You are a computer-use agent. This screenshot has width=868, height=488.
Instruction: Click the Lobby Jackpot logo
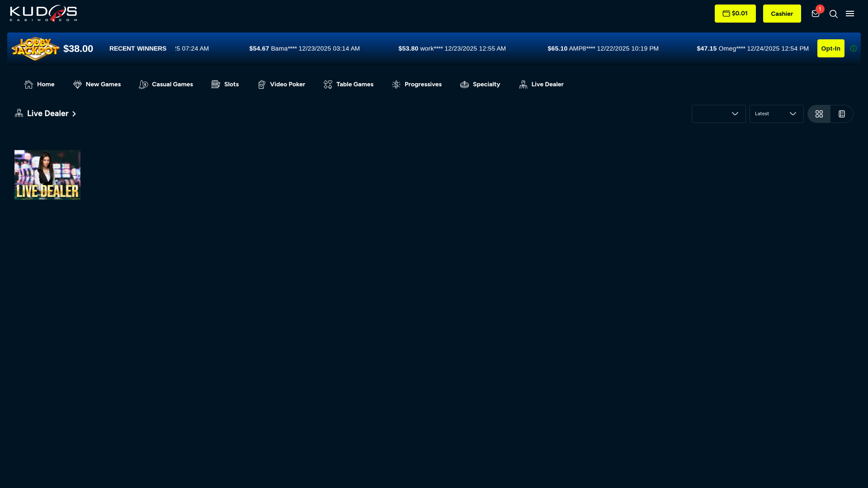[35, 48]
